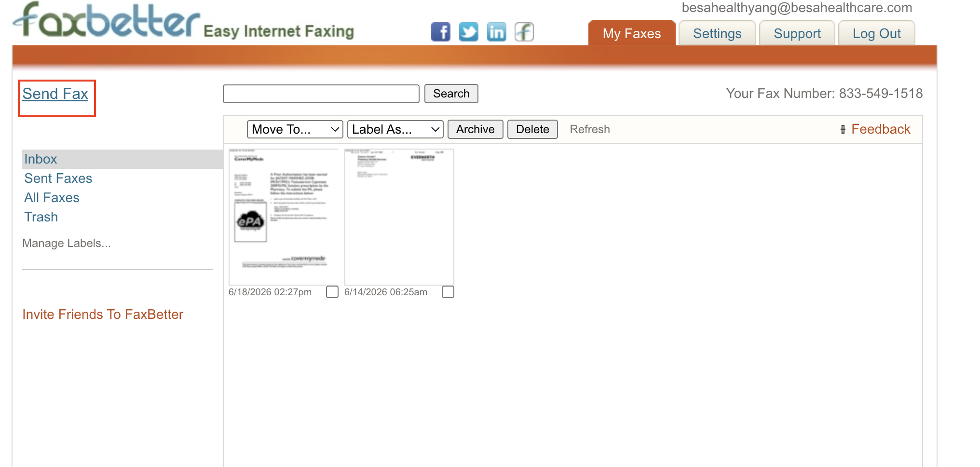Open the Trash folder
980x467 pixels.
(x=41, y=217)
